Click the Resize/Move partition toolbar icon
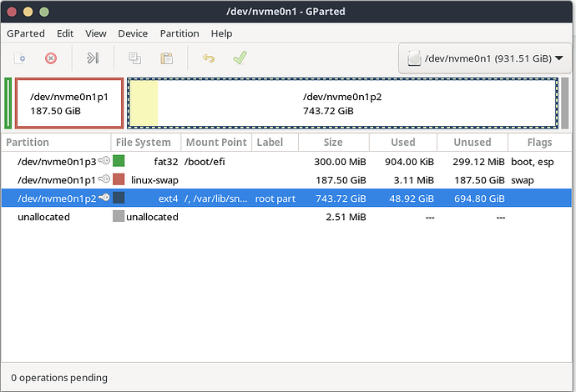The width and height of the screenshot is (576, 392). 93,58
